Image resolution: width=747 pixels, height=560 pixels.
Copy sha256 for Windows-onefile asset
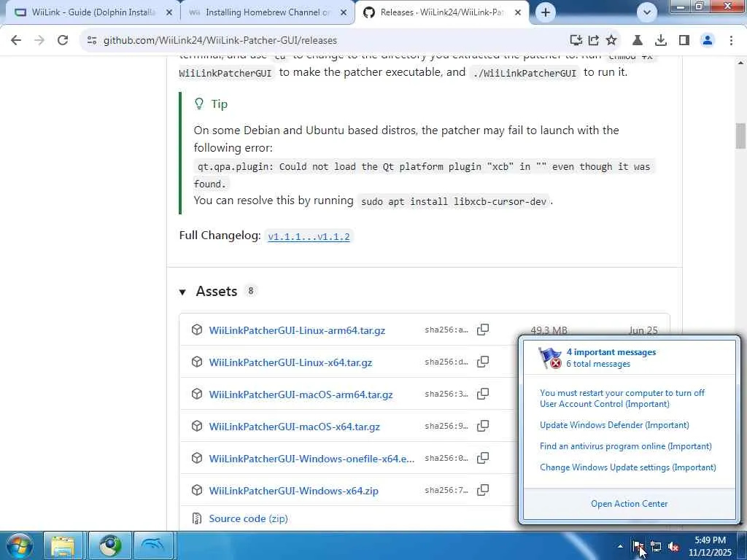tap(483, 458)
